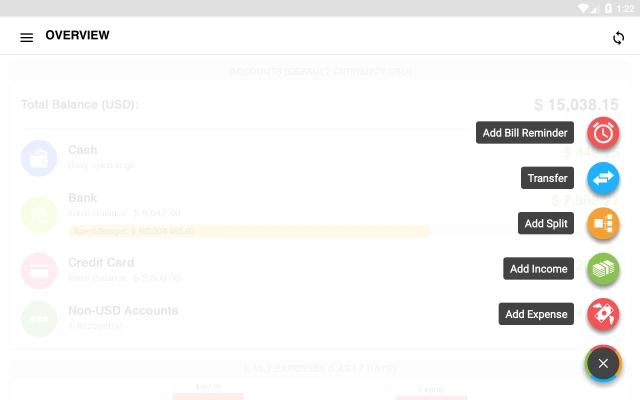Select the Add Expense label
Image resolution: width=640 pixels, height=400 pixels.
pyautogui.click(x=536, y=314)
